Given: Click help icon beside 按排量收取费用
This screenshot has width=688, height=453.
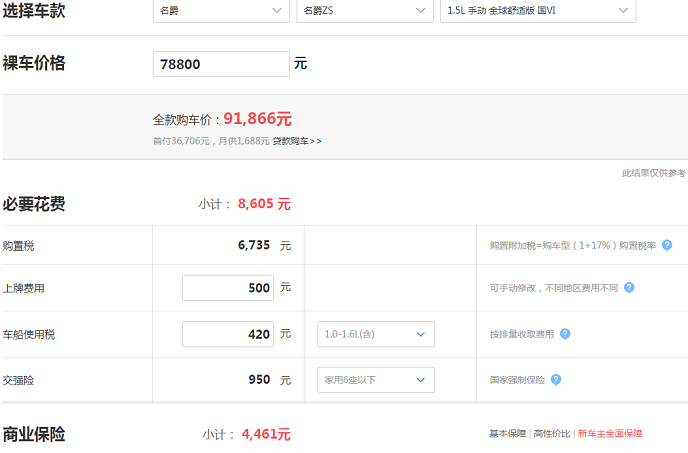Looking at the screenshot, I should [x=565, y=334].
